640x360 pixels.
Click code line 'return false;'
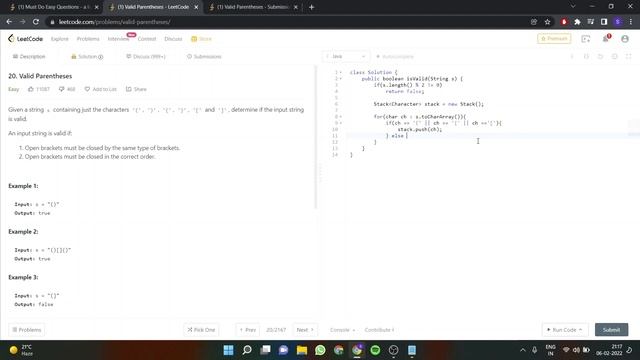(x=405, y=91)
